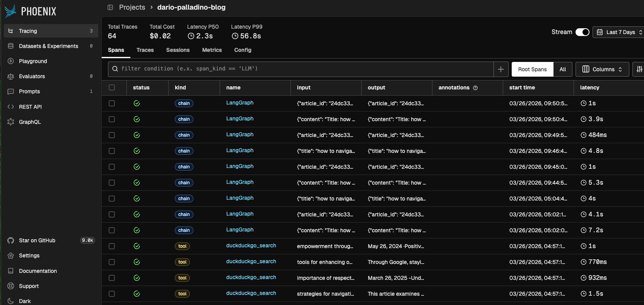Open the first duckduckgo_search span link
The width and height of the screenshot is (644, 305).
(251, 245)
